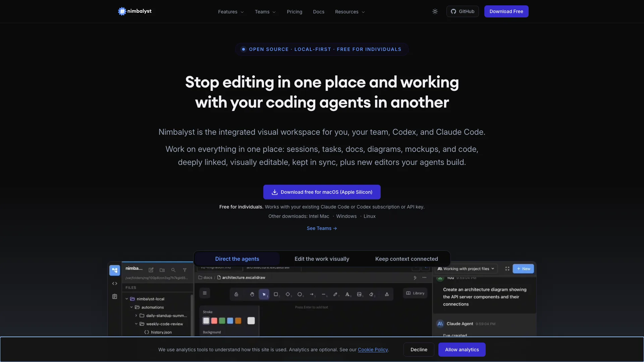644x362 pixels.
Task: Open the Cookie Policy link
Action: (373, 350)
